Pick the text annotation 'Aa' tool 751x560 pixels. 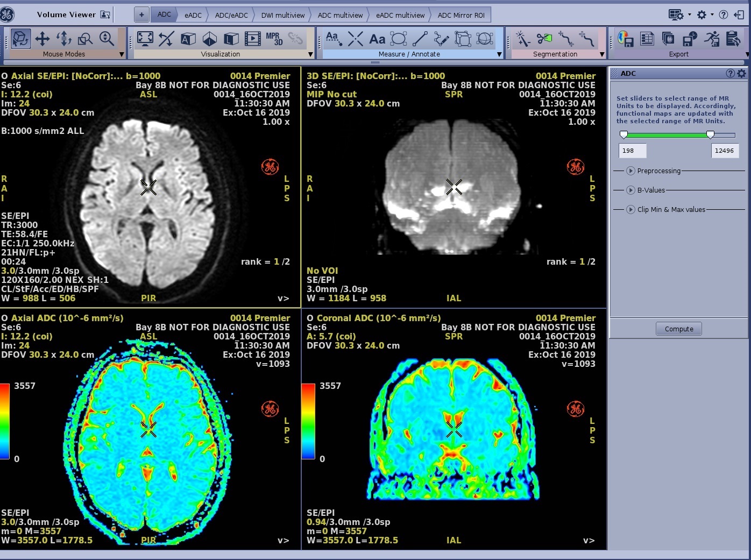click(x=377, y=39)
